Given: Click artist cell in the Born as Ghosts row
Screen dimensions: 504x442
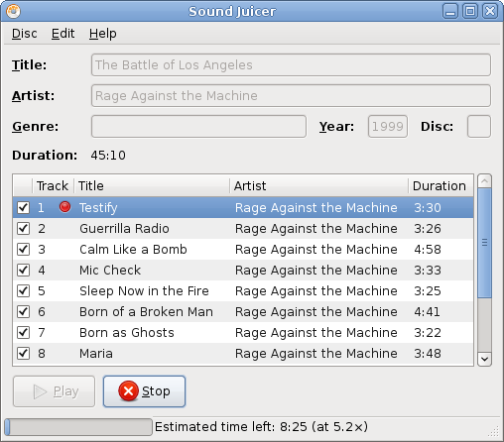Looking at the screenshot, I should (x=316, y=333).
